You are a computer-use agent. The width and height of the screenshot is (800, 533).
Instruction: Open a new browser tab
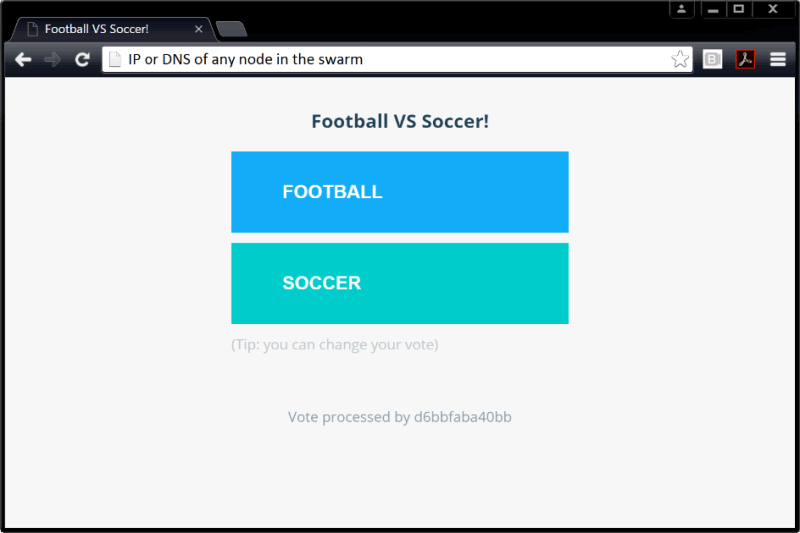tap(231, 29)
